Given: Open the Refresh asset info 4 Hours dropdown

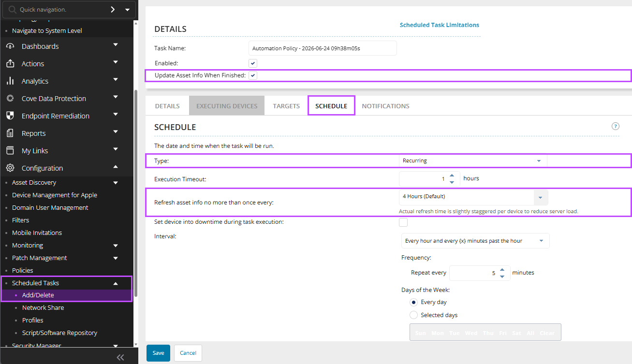Looking at the screenshot, I should tap(473, 197).
